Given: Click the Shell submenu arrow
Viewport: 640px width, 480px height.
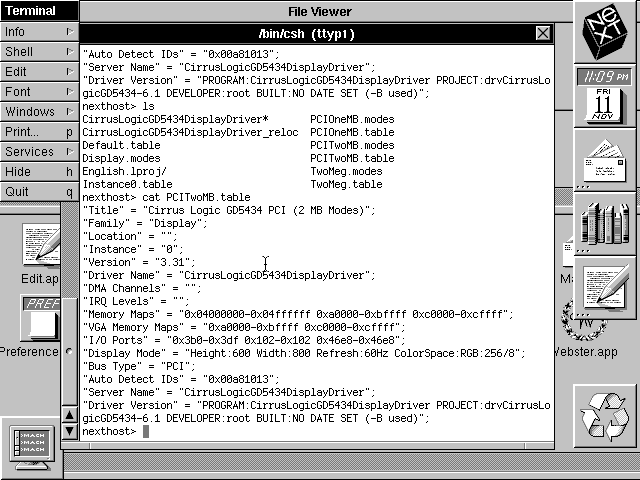Looking at the screenshot, I should click(70, 51).
